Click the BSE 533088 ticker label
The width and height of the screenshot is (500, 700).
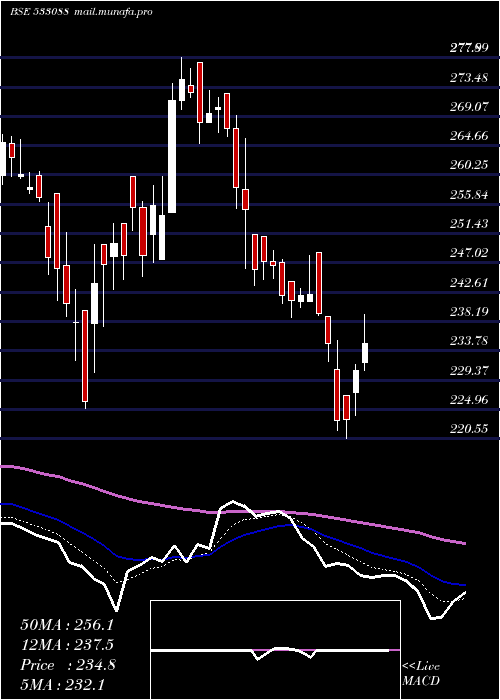pyautogui.click(x=40, y=12)
